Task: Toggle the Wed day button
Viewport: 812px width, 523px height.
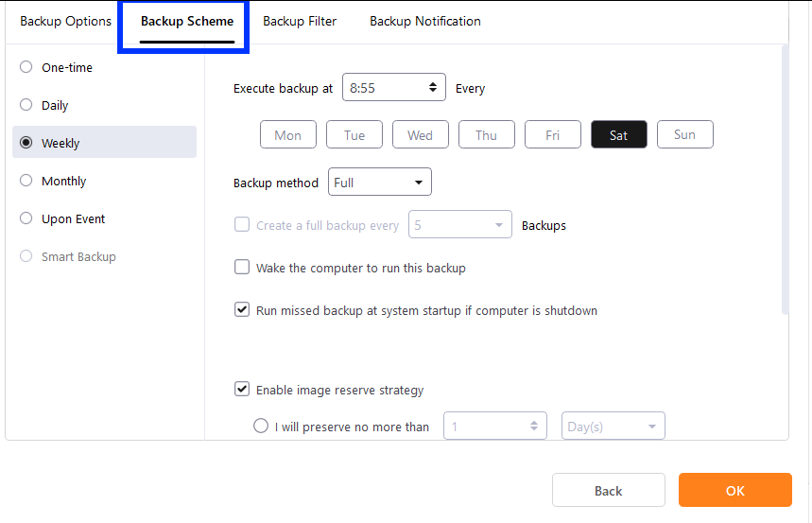Action: point(420,134)
